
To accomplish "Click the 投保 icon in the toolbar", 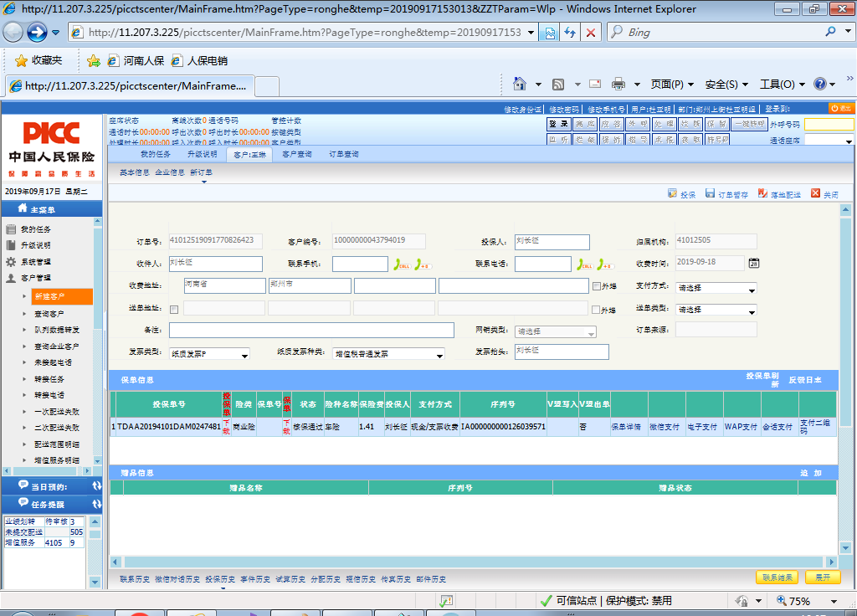I will point(672,193).
